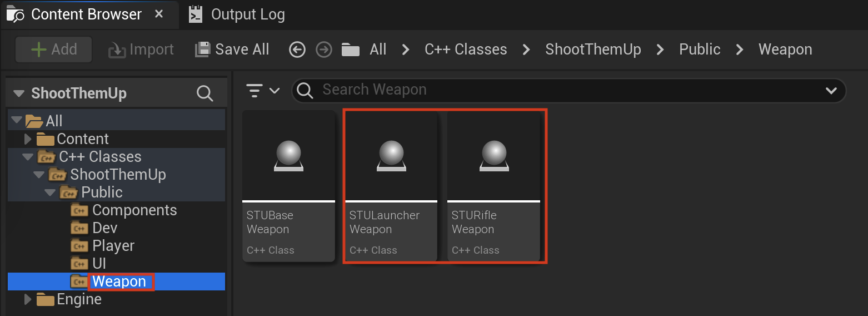Expand the Engine folder tree arrow
Screen dimensions: 868x316
pos(28,299)
